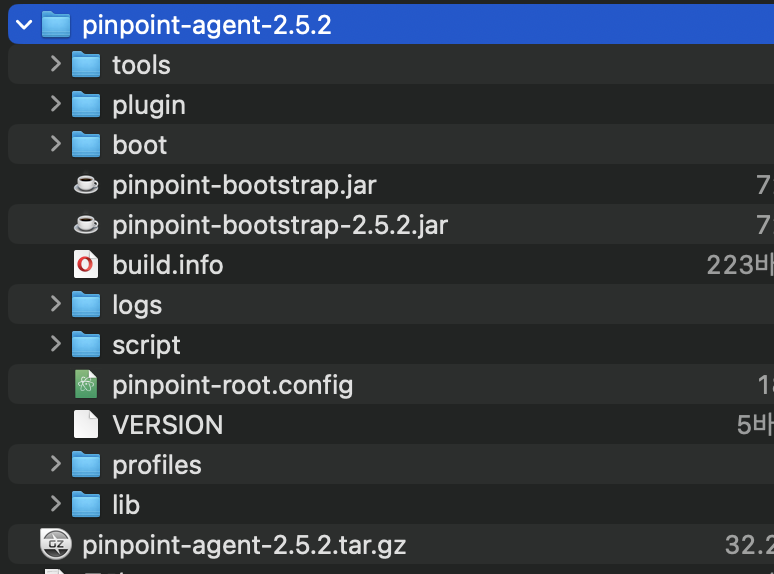Click the green Atom icon of pinpoint-root.config
Image resolution: width=774 pixels, height=574 pixels.
pos(86,384)
